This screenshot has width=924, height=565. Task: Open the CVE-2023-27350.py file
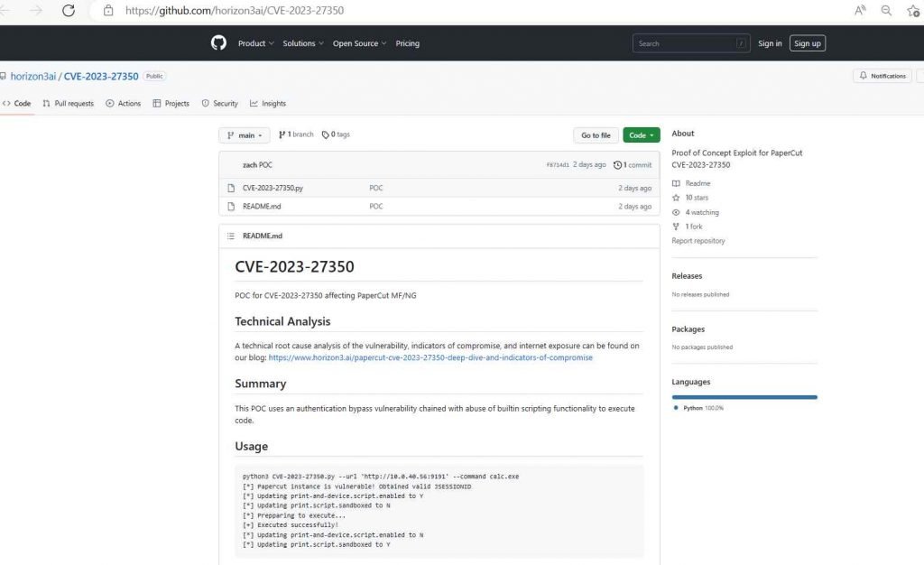tap(273, 188)
